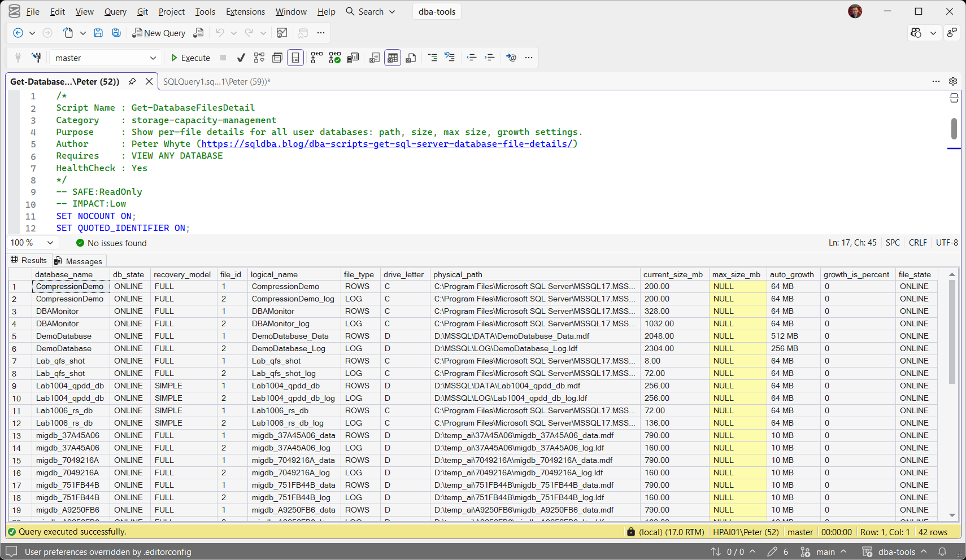The image size is (966, 560).
Task: Click the New Query button
Action: [x=159, y=33]
